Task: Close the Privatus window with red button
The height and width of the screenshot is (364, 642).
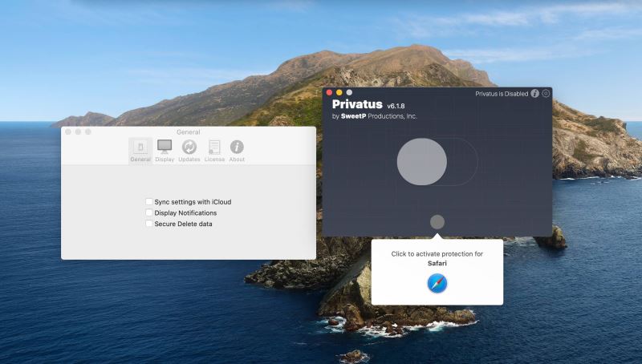Action: pyautogui.click(x=329, y=92)
